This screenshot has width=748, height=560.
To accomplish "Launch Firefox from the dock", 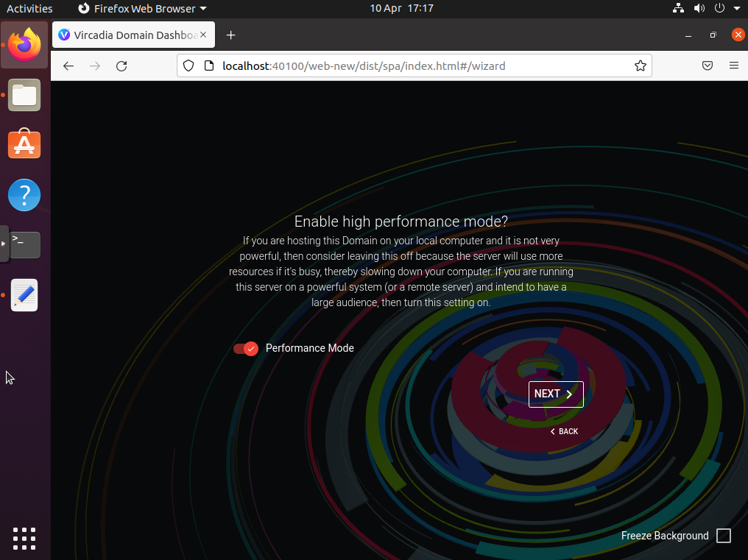I will (x=24, y=45).
